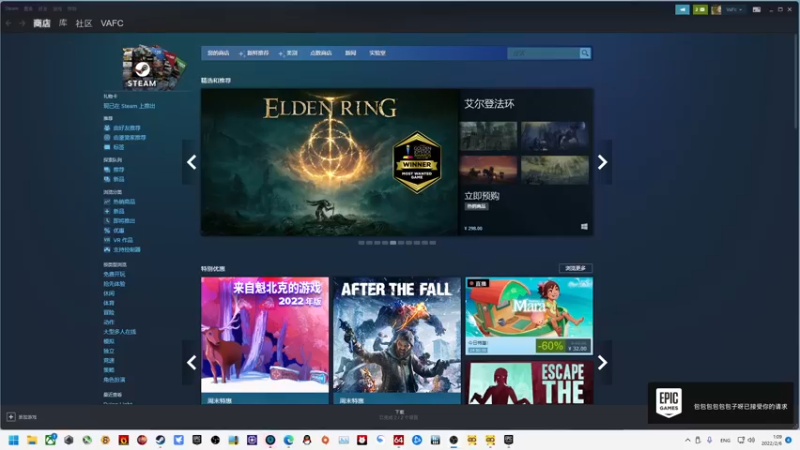Open 来自魁北克的游戏 2022 sale card
800x450 pixels.
click(265, 340)
